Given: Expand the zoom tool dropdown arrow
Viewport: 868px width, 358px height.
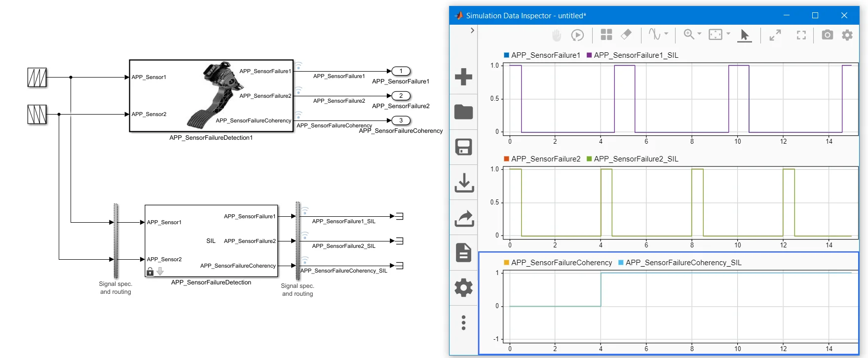Looking at the screenshot, I should pyautogui.click(x=699, y=34).
